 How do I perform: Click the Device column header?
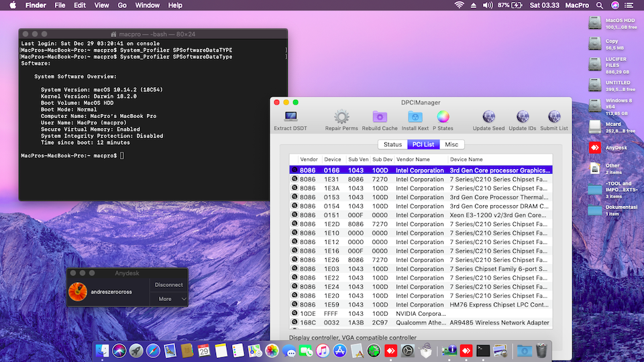(333, 160)
